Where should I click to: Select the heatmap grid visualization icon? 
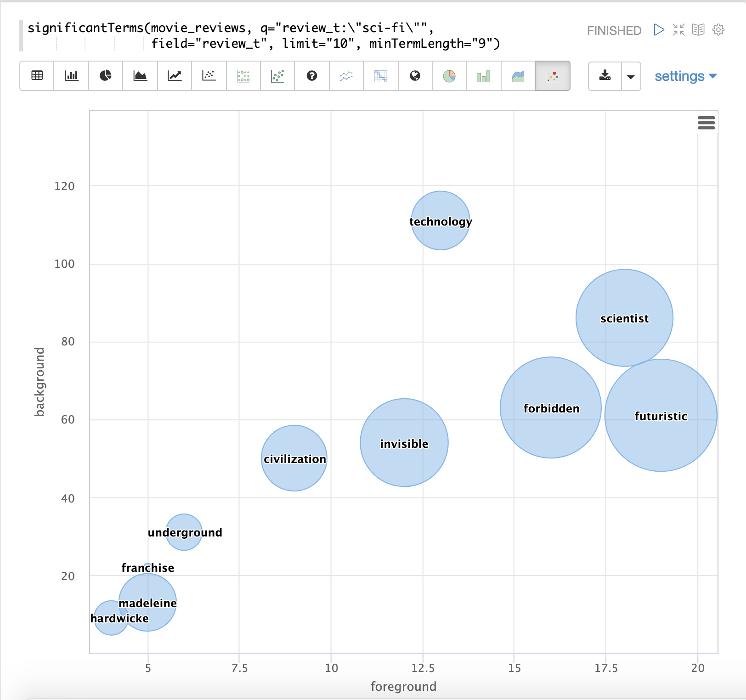click(381, 76)
